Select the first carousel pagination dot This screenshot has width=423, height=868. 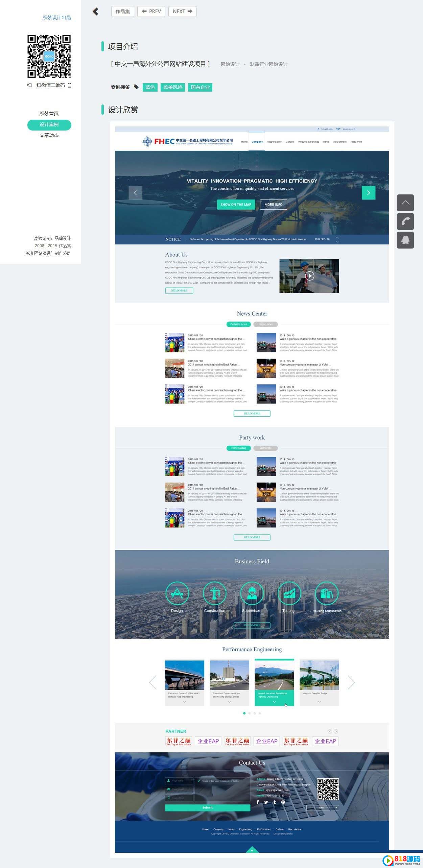point(244,713)
